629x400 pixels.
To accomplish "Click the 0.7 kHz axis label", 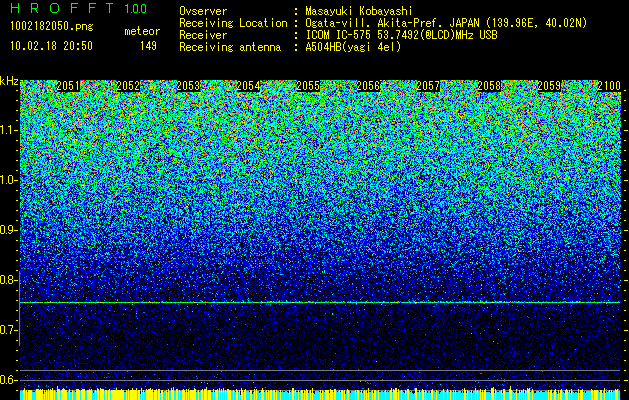I will [x=8, y=330].
